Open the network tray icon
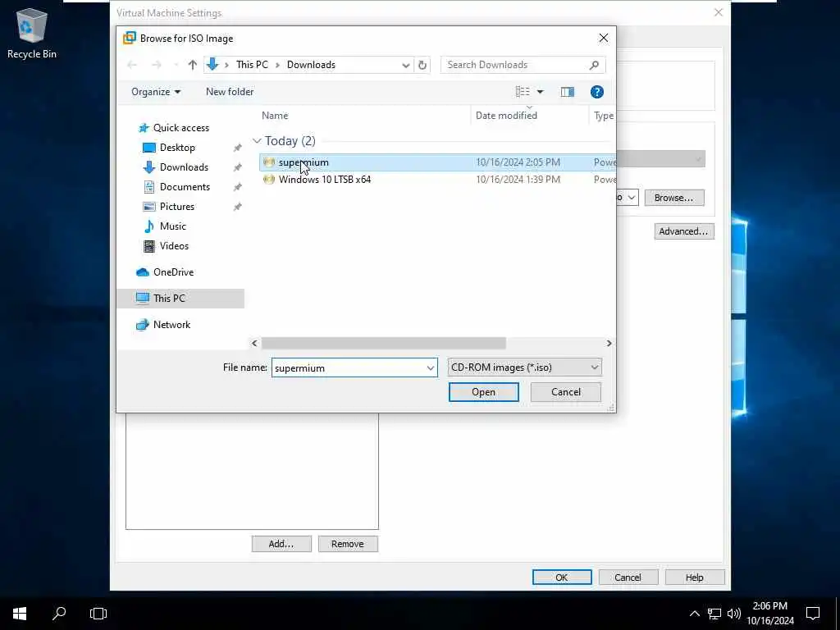The image size is (840, 630). (714, 614)
